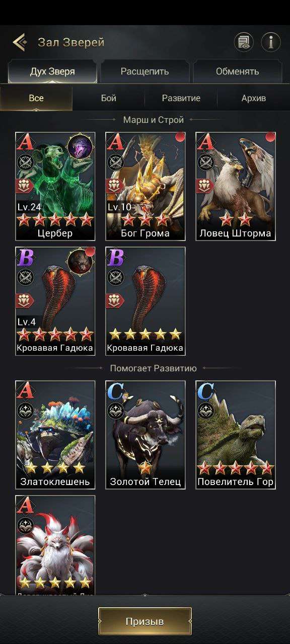Open the info icon in header
The width and height of the screenshot is (290, 644).
[271, 42]
